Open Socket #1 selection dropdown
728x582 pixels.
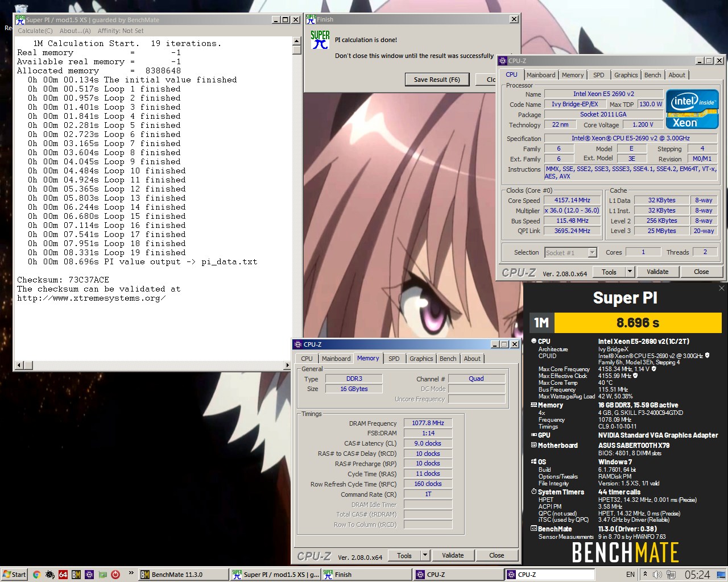(x=571, y=252)
